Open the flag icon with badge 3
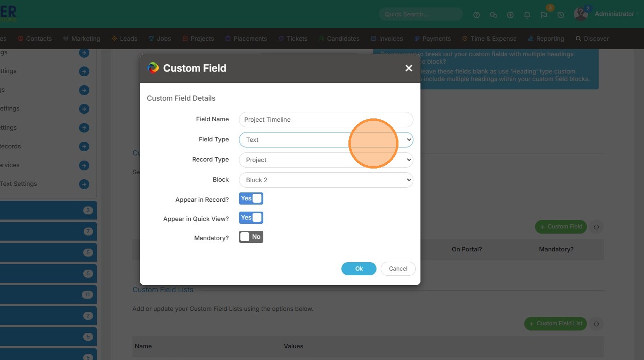The image size is (644, 360). [x=544, y=15]
